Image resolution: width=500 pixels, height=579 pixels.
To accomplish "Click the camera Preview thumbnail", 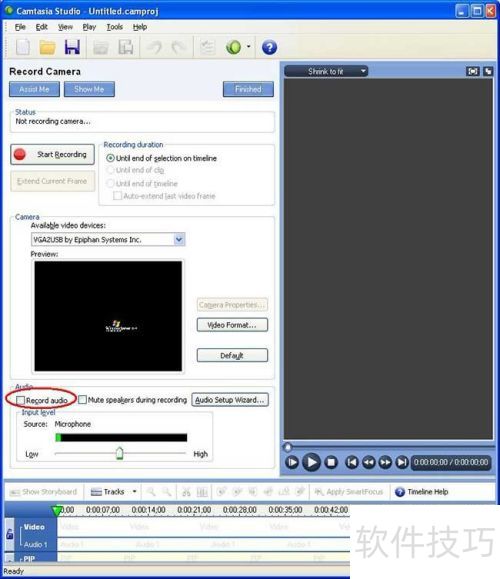I will [108, 316].
